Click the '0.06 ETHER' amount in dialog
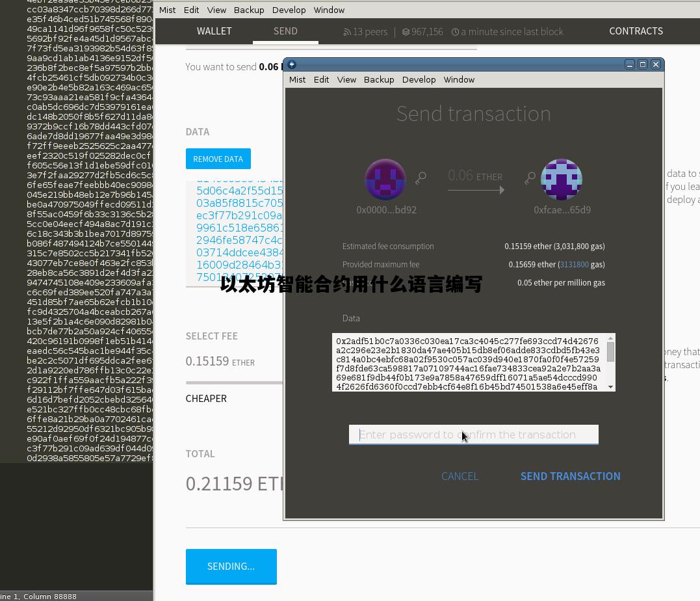Viewport: 700px width, 601px height. 475,176
